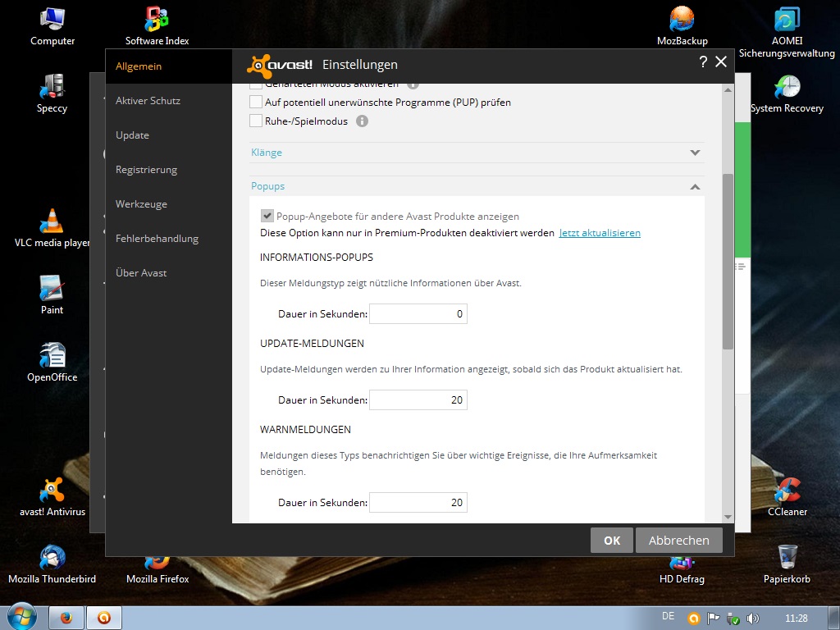Toggle the Ruhe-/Spielmodus checkbox

256,121
